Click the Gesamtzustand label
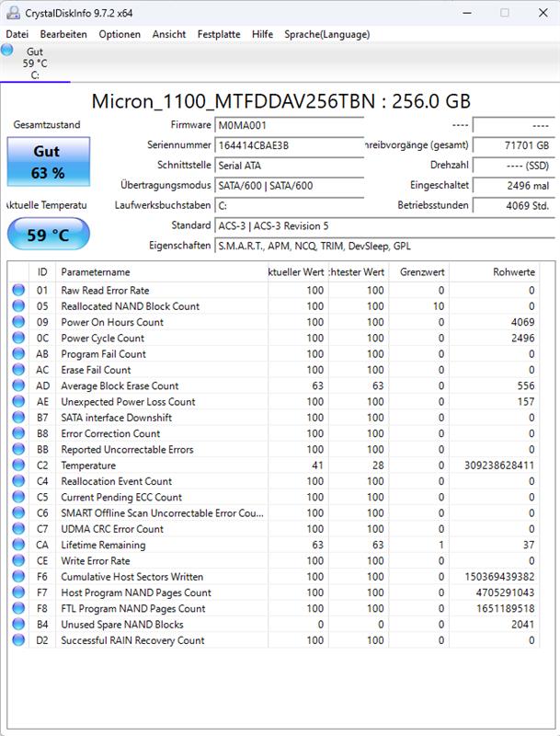This screenshot has height=736, width=560. [x=46, y=125]
